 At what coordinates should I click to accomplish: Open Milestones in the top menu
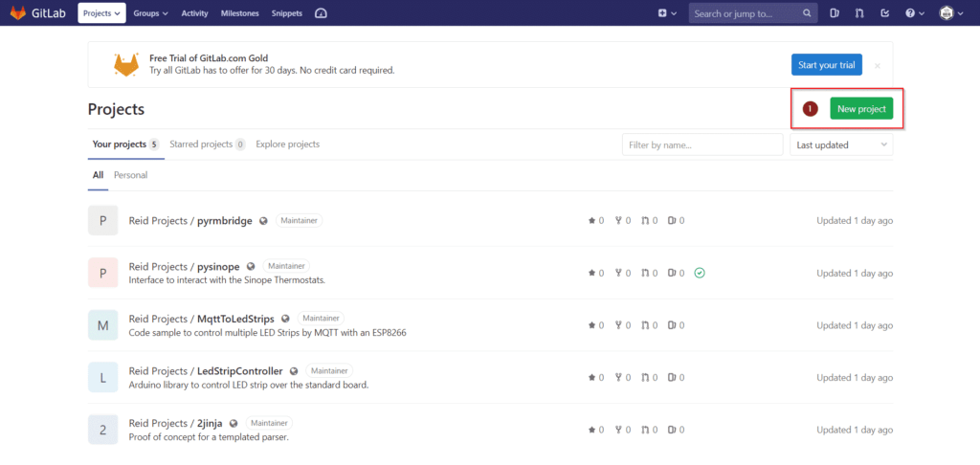[240, 13]
